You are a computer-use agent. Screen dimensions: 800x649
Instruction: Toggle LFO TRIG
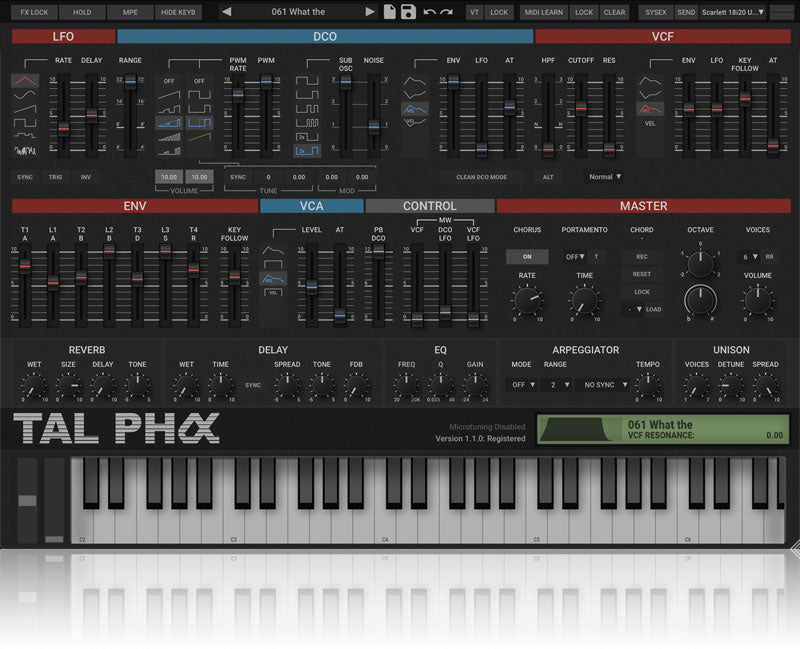click(55, 177)
